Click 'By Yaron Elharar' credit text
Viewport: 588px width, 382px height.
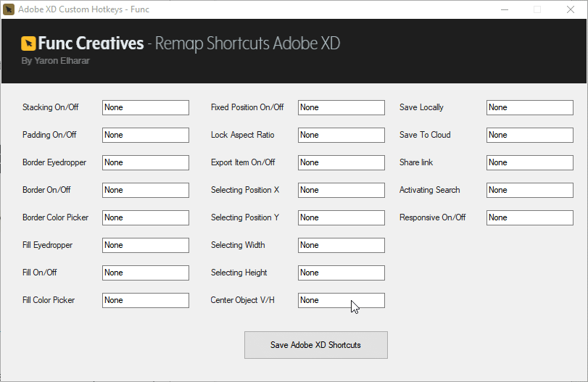click(56, 61)
